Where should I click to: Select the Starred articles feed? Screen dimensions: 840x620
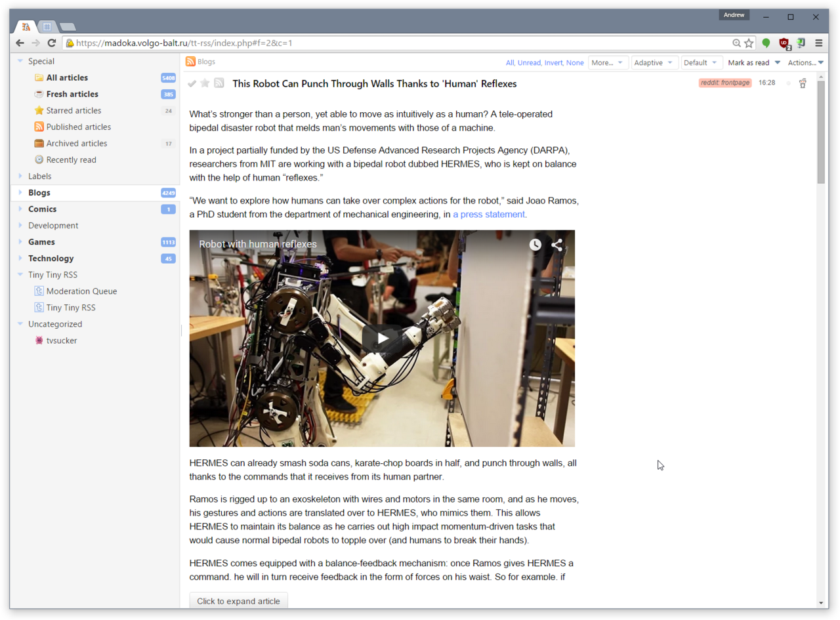pos(73,110)
